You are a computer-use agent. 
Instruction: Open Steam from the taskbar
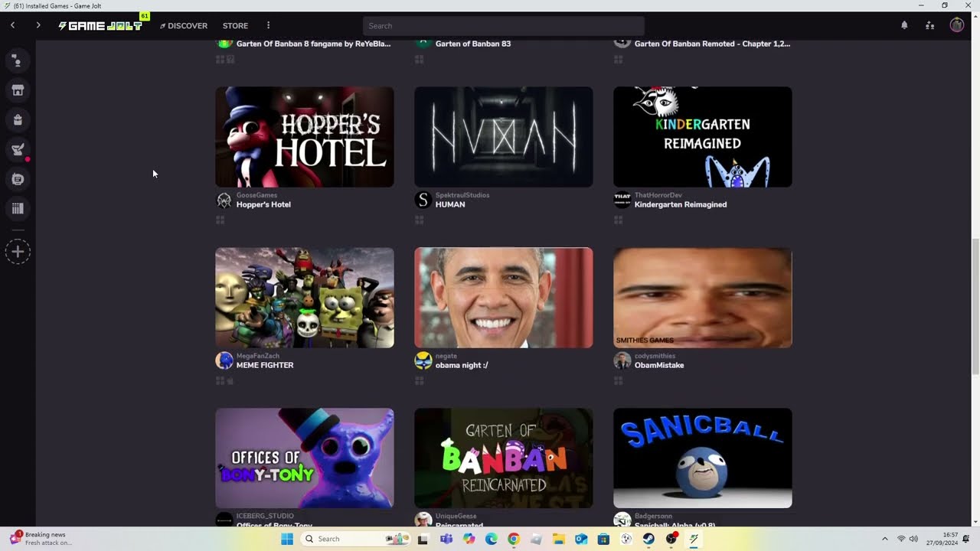648,539
